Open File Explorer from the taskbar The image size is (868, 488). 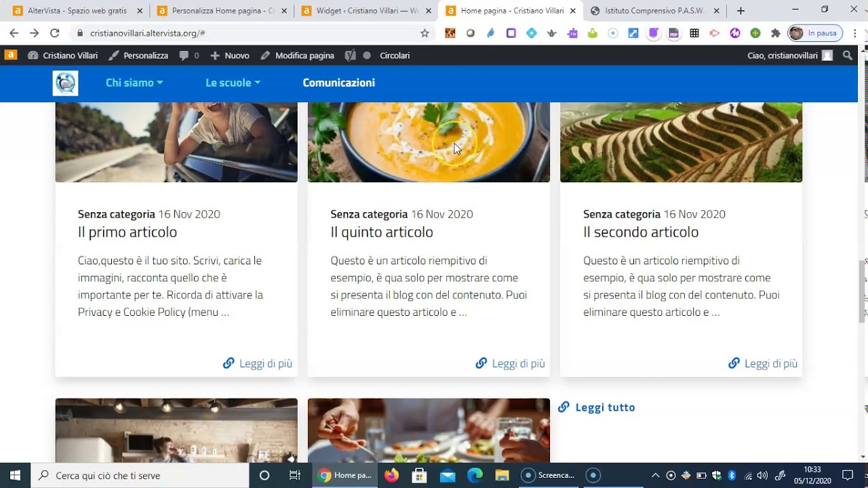(502, 475)
